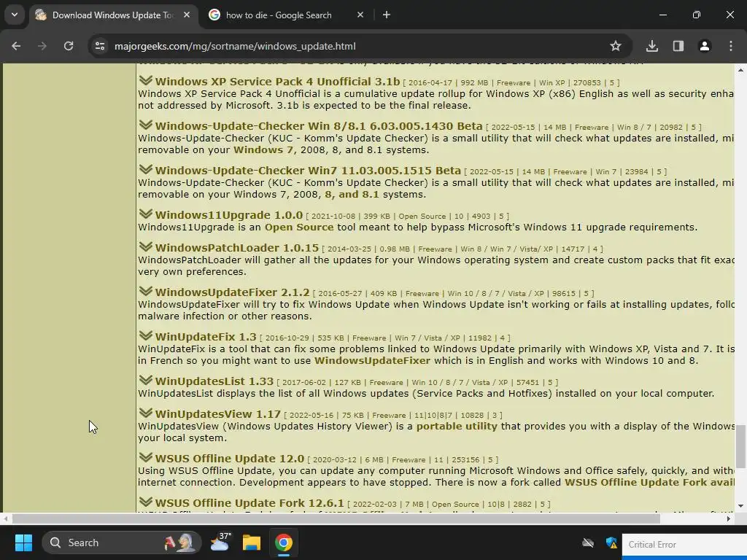
Task: Close the how to die Google Search tab
Action: click(x=360, y=15)
